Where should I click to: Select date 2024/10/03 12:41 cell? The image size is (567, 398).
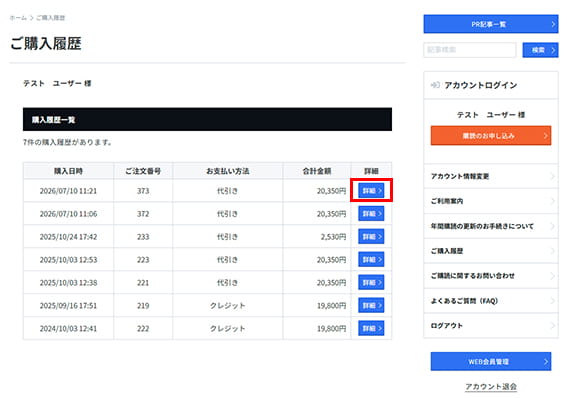tap(68, 329)
